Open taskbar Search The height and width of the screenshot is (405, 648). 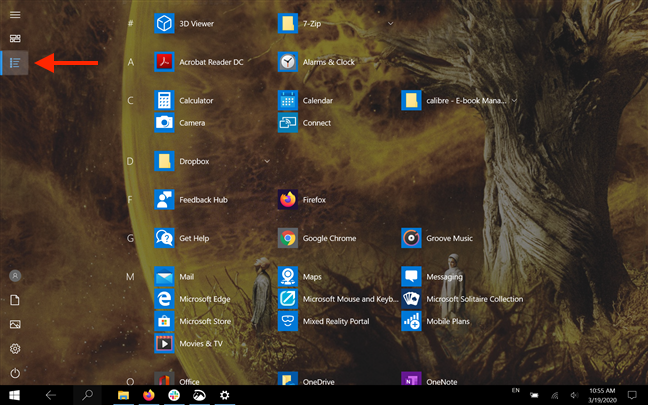pyautogui.click(x=87, y=395)
